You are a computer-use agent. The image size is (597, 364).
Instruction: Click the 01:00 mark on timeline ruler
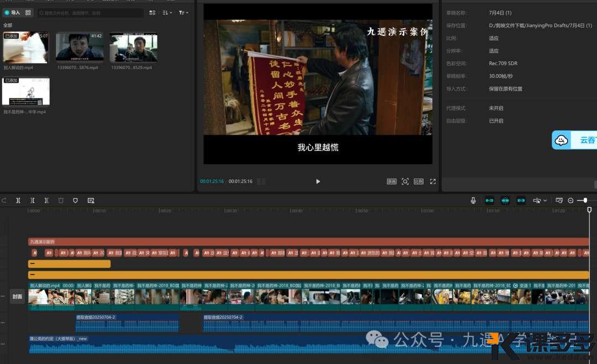point(427,210)
